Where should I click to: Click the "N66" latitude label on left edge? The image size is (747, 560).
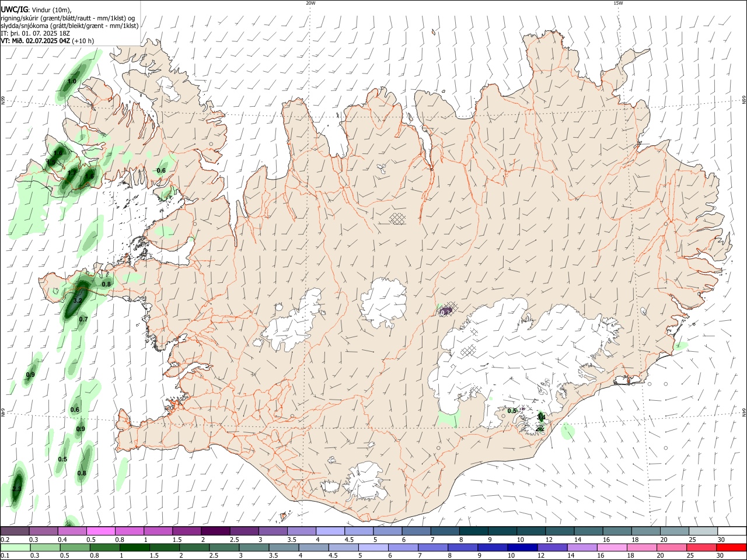pyautogui.click(x=3, y=100)
